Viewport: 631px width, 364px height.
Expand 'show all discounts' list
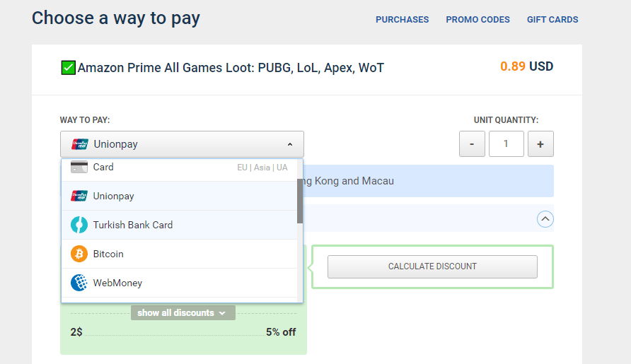click(x=183, y=312)
